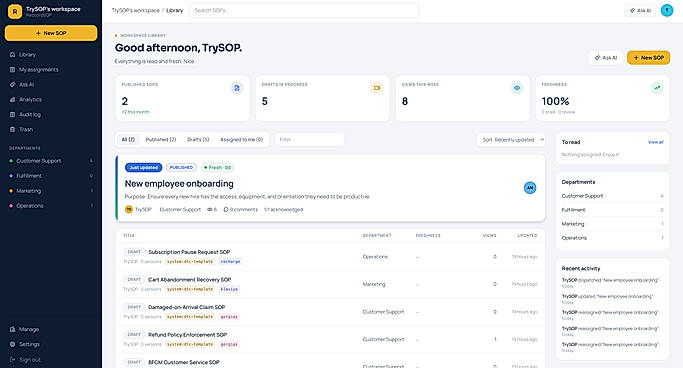Click Operations in Departments panel
Viewport: 683px width, 368px height.
(612, 238)
